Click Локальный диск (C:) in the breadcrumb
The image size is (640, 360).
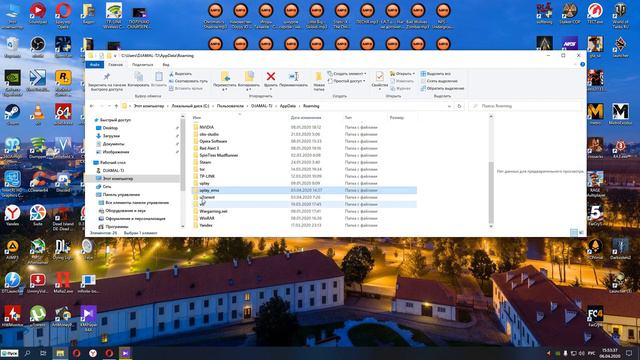[x=190, y=106]
